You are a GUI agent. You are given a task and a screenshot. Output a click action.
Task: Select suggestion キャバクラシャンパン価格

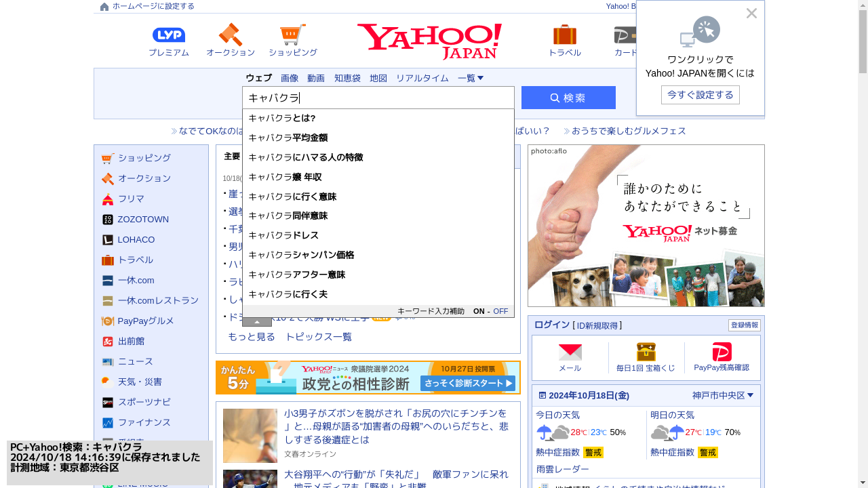tap(378, 255)
